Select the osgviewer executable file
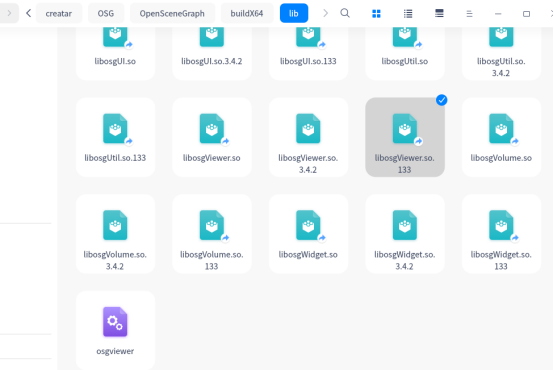 (115, 330)
